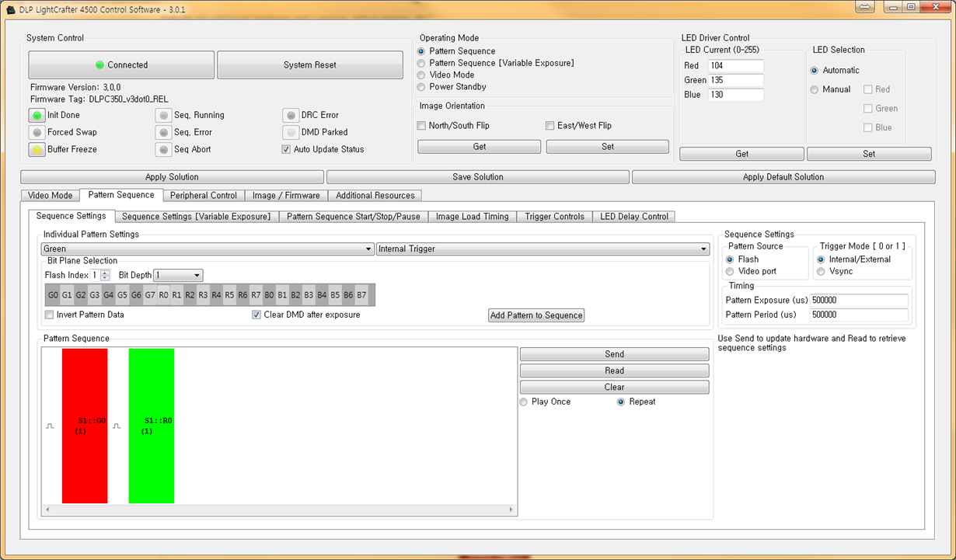The width and height of the screenshot is (956, 560).
Task: Click the pattern sequence horizontal scrollbar
Action: 279,510
